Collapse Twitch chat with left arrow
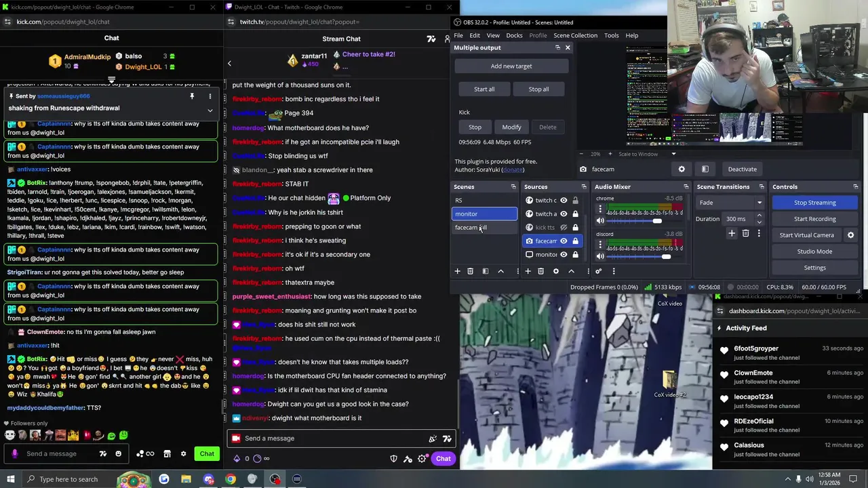The width and height of the screenshot is (868, 488). tap(229, 63)
